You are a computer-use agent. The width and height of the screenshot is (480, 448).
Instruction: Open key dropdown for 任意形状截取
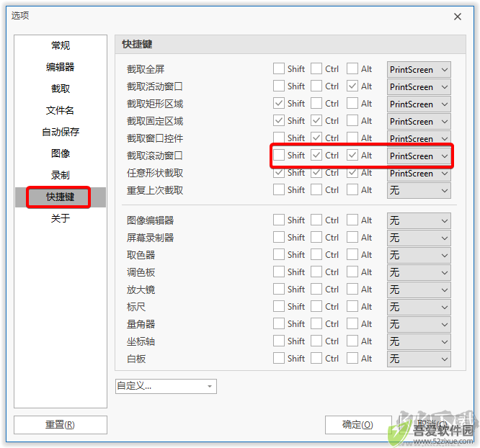(419, 174)
